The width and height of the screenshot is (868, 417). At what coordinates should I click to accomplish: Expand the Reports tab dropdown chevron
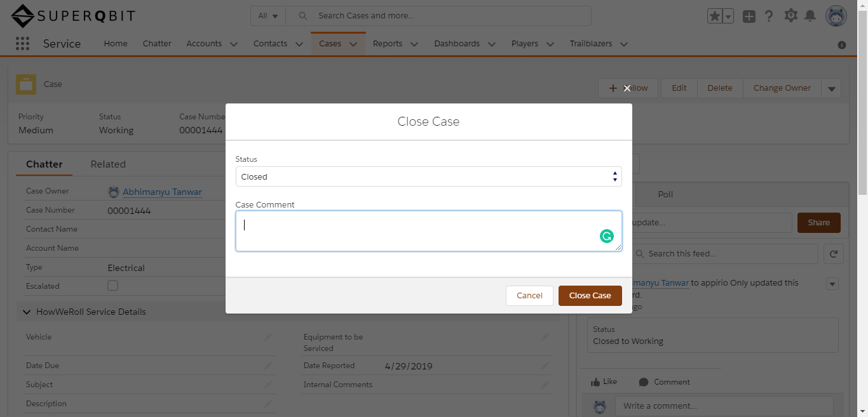(414, 44)
